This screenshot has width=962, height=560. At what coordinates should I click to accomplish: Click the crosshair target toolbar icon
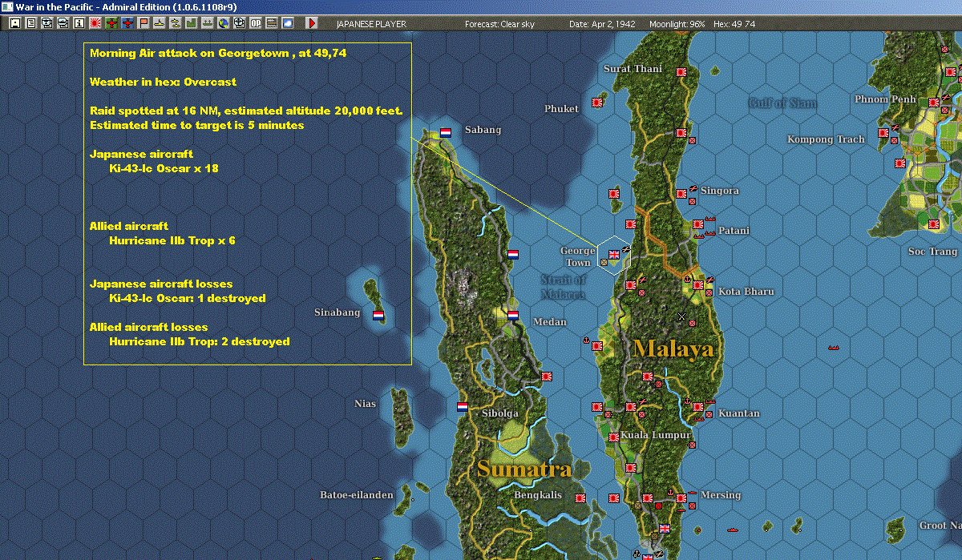pos(240,23)
